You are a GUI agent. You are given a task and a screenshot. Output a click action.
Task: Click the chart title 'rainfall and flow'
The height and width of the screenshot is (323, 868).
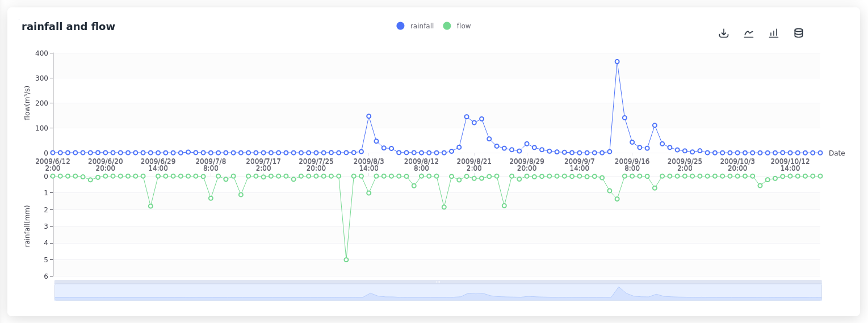[x=68, y=27]
